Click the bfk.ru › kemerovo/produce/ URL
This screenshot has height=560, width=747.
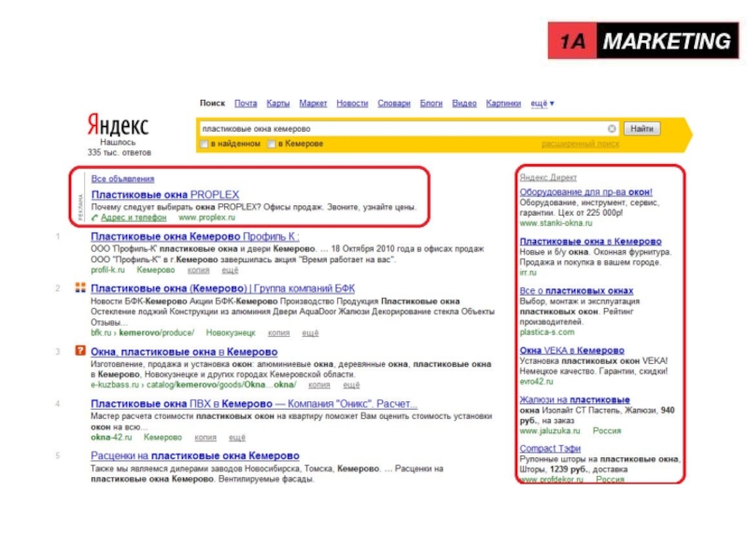[x=143, y=333]
